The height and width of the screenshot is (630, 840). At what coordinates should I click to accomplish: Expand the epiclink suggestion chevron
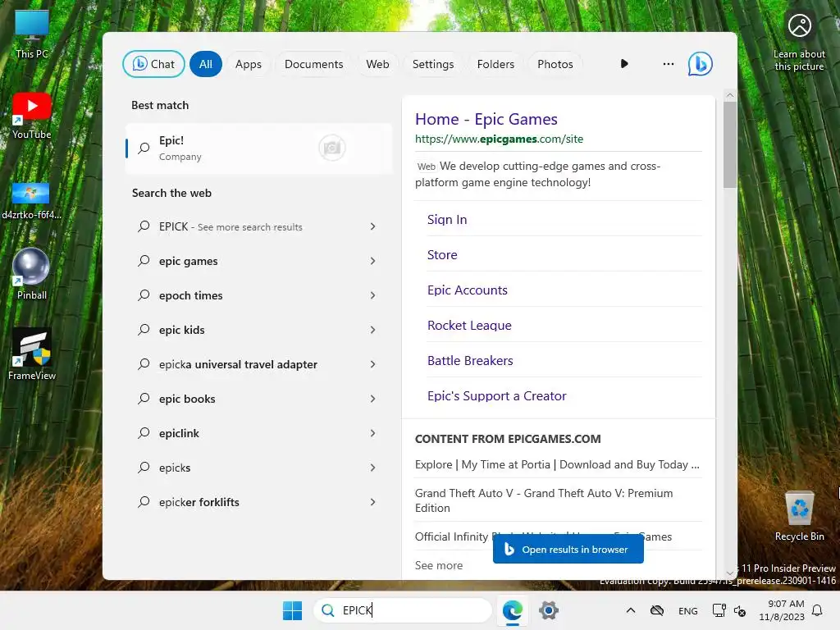point(373,433)
